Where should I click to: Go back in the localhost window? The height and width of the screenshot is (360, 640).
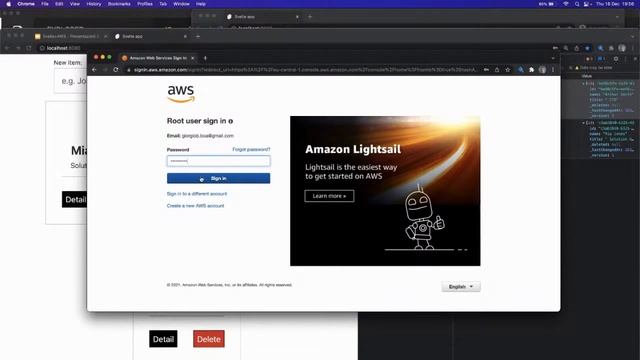(x=7, y=48)
